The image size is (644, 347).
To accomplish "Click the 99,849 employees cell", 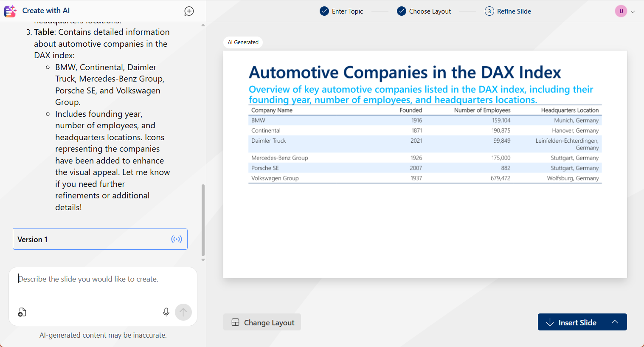I will tap(502, 141).
